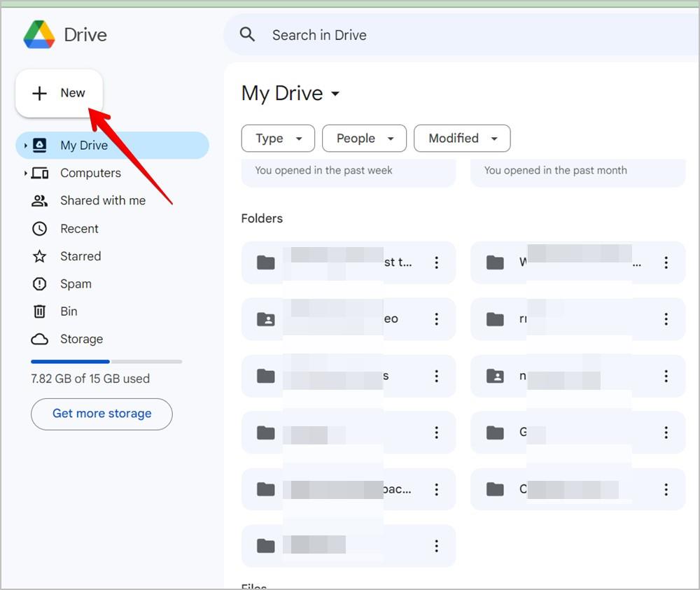Open more options for folder ending 'pac...'
This screenshot has height=590, width=700.
[x=437, y=490]
